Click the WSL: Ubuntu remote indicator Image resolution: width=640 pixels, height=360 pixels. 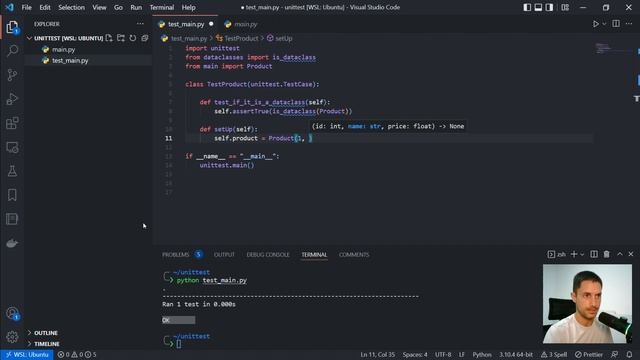pyautogui.click(x=27, y=354)
